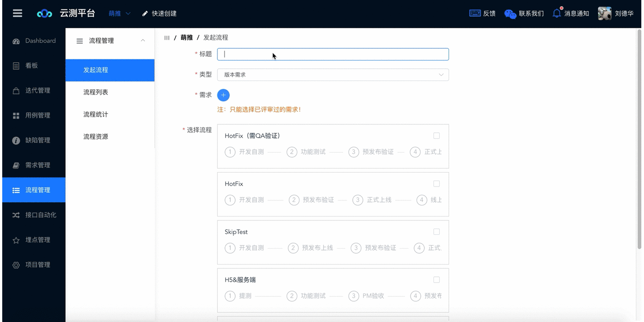Viewport: 644px width, 322px height.
Task: Open the 萌推 project dropdown
Action: pyautogui.click(x=119, y=13)
